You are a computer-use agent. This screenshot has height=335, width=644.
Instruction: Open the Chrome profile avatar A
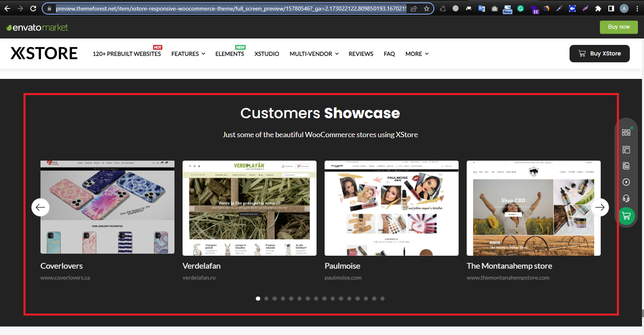tap(624, 8)
